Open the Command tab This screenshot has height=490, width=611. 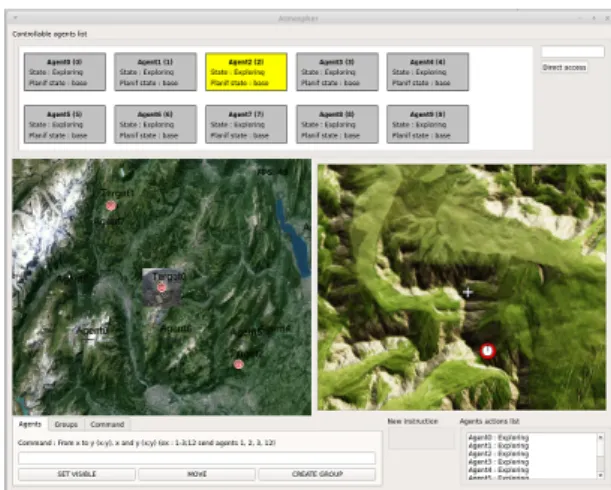tap(107, 425)
